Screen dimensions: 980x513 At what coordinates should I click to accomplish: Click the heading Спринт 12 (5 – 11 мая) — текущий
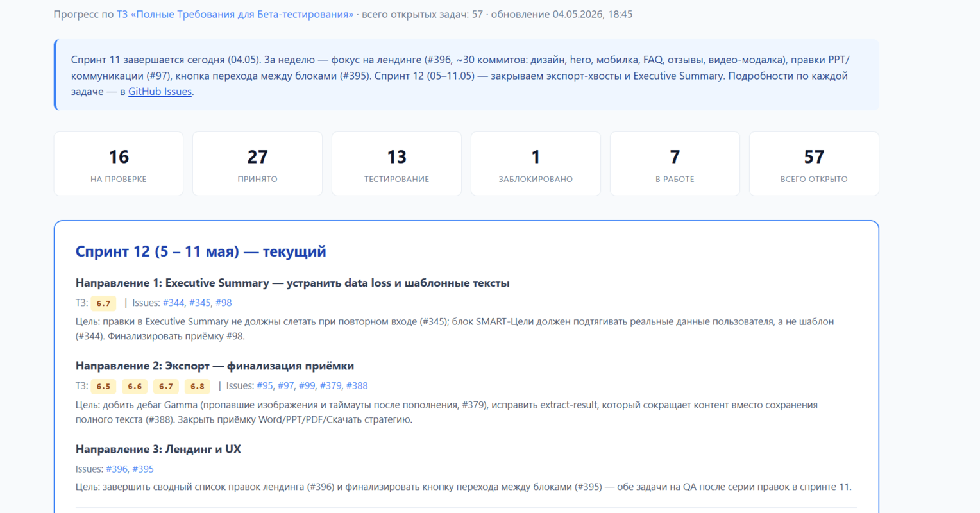click(201, 251)
